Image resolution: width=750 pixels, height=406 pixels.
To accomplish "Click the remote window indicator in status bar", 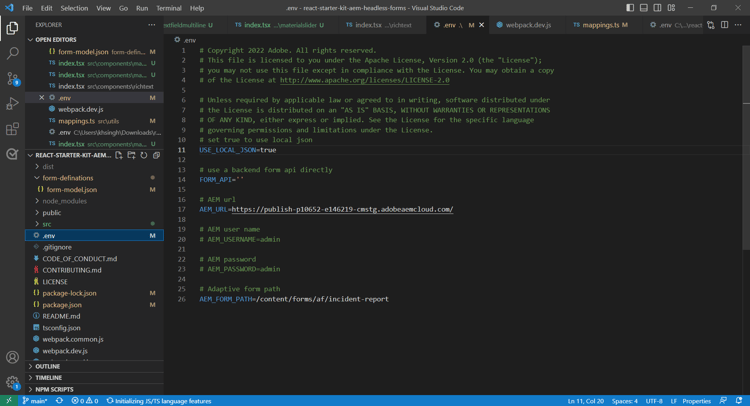I will [x=9, y=401].
